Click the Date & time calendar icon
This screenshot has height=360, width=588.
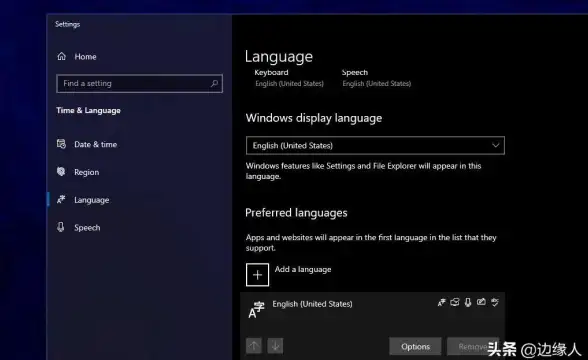coord(61,144)
